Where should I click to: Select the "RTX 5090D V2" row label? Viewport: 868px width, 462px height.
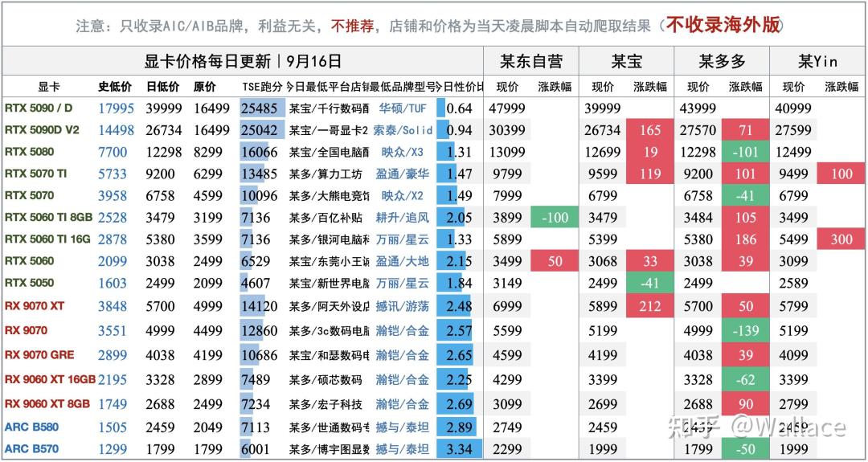tap(42, 130)
